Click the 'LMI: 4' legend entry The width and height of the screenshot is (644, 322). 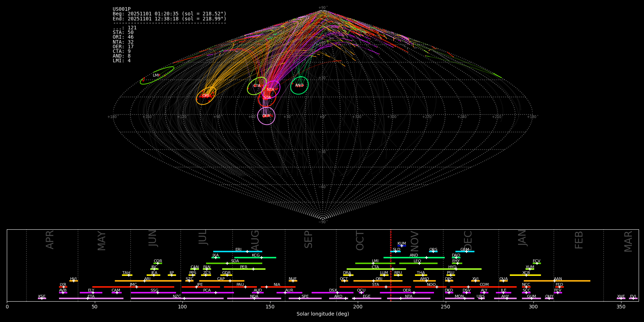coord(122,61)
